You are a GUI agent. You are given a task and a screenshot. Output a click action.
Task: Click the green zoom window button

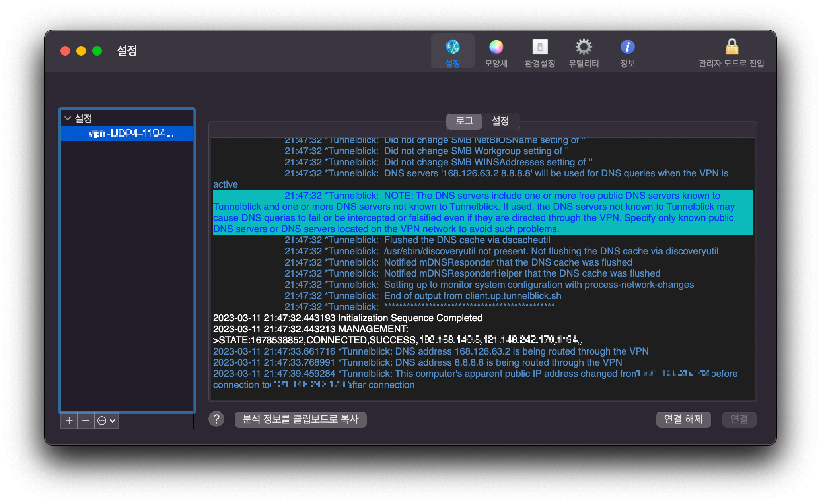click(97, 51)
